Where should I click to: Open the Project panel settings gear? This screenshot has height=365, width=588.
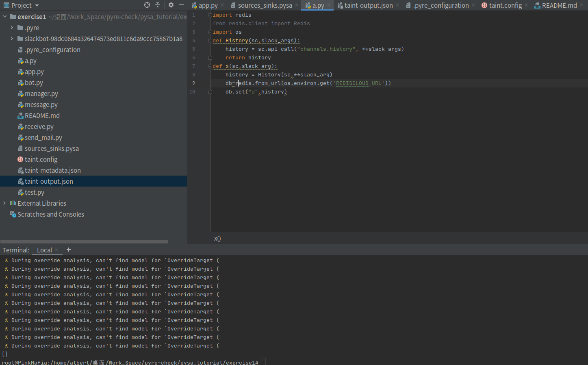[x=171, y=5]
